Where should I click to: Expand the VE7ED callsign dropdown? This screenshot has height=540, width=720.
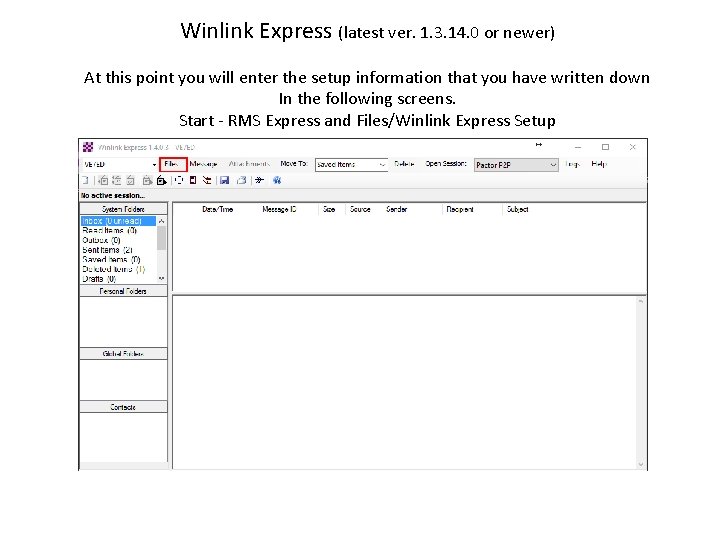click(x=154, y=164)
